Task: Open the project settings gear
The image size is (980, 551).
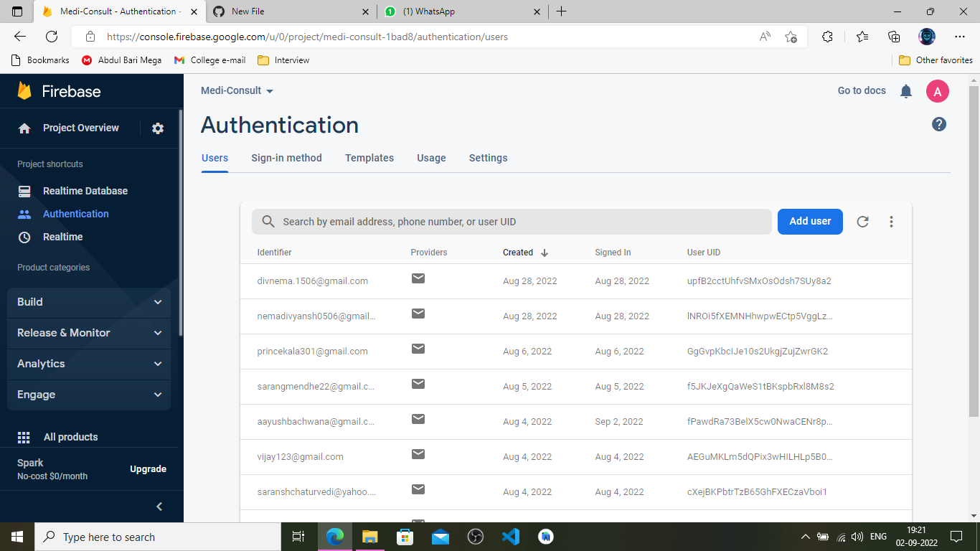Action: pyautogui.click(x=157, y=128)
